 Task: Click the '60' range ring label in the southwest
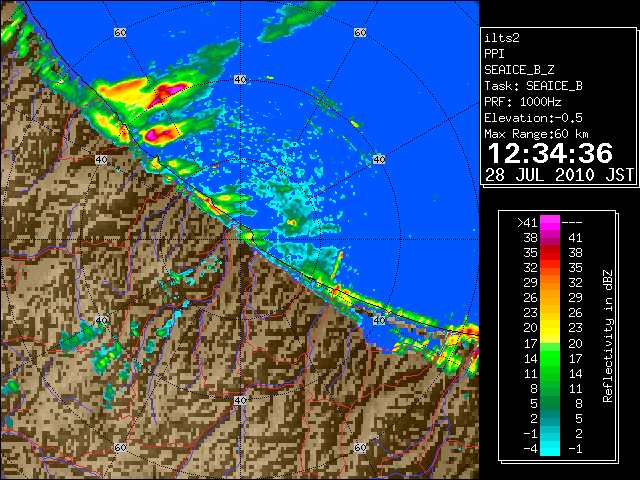click(120, 447)
